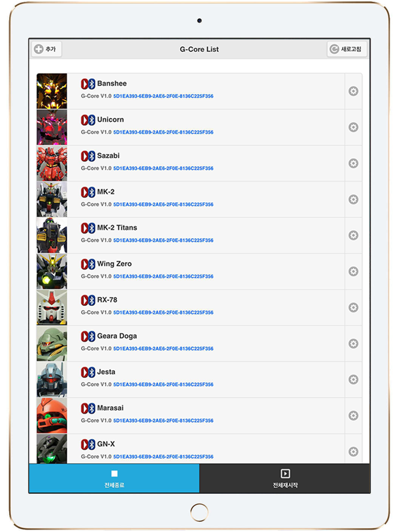
Task: Open settings gear for Marasai
Action: point(353,416)
